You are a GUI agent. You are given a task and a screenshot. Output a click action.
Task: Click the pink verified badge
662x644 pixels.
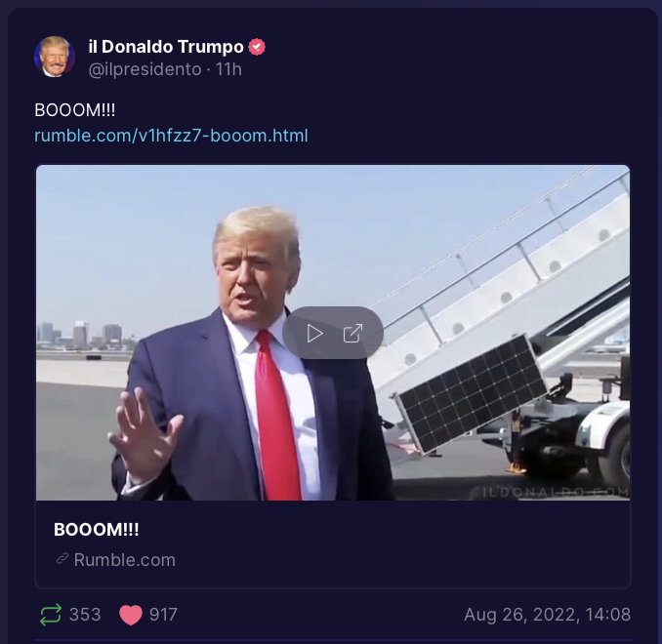257,47
